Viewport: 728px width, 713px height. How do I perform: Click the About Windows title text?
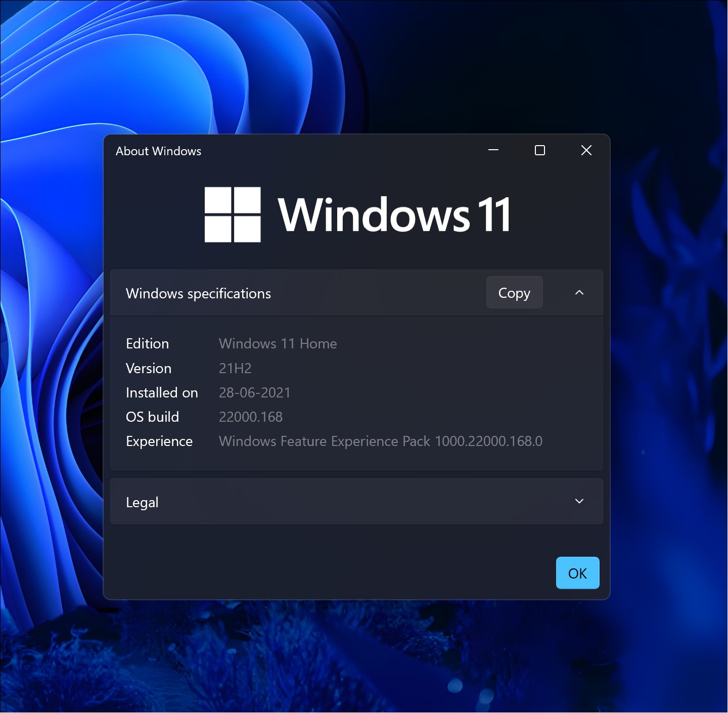(158, 151)
